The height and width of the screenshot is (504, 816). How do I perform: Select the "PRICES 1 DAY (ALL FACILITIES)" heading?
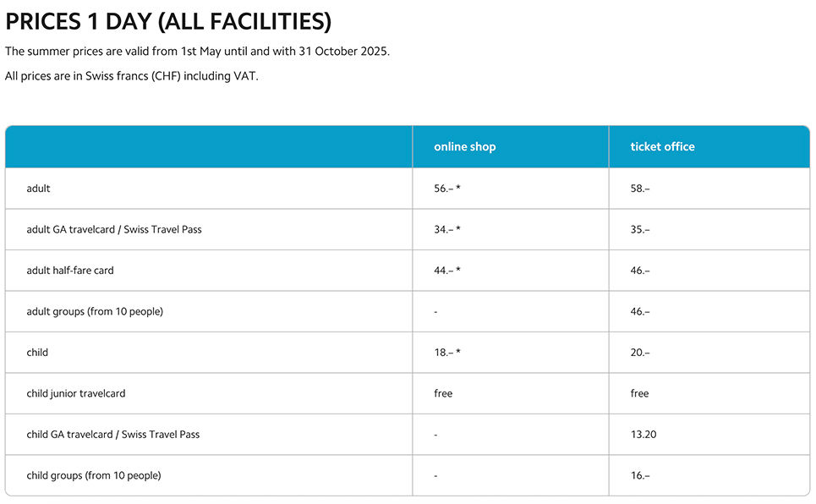tap(168, 22)
